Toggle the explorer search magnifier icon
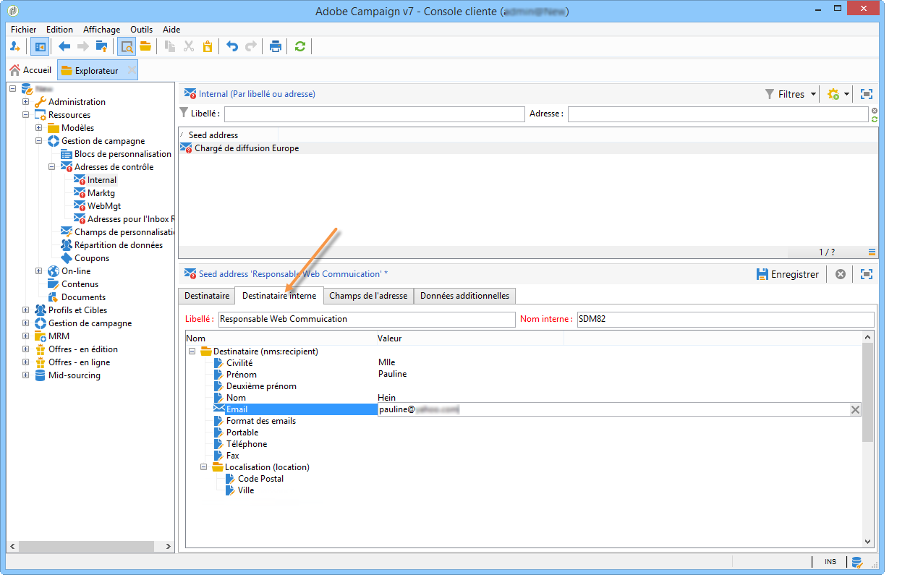This screenshot has height=588, width=897. 127,46
